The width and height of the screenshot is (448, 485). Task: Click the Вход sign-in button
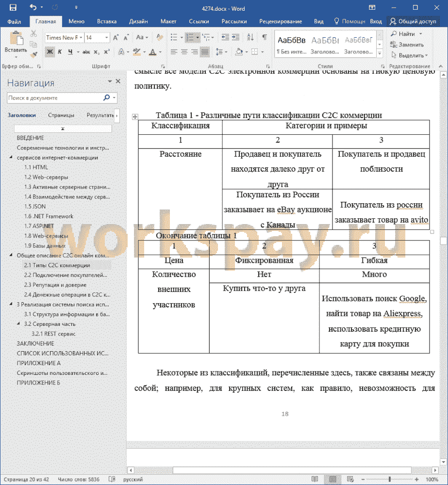376,21
